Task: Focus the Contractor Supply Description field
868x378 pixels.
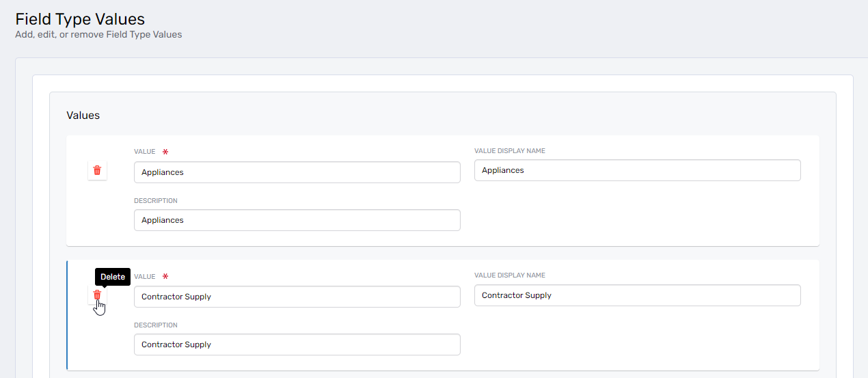Action: tap(297, 345)
